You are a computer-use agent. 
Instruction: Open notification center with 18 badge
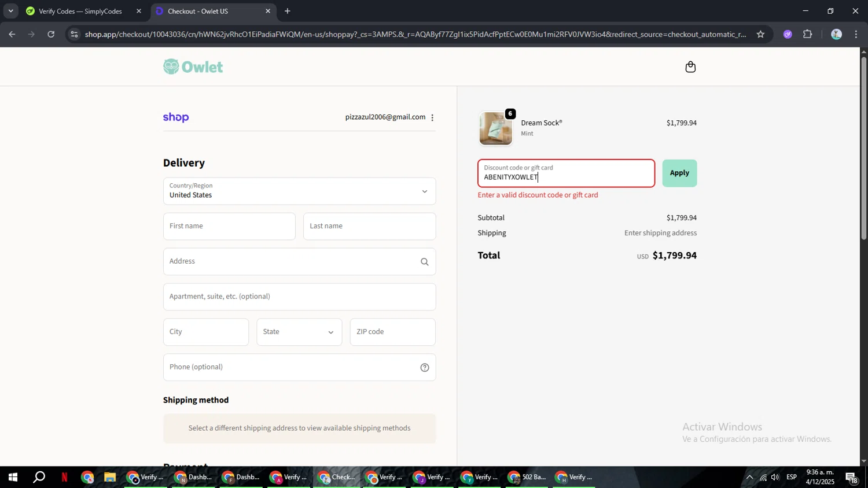852,478
